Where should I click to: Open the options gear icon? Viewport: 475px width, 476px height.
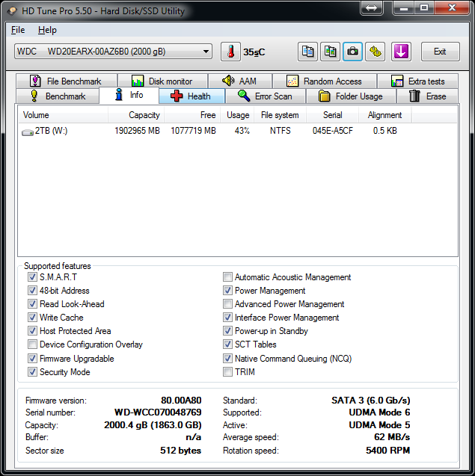375,52
